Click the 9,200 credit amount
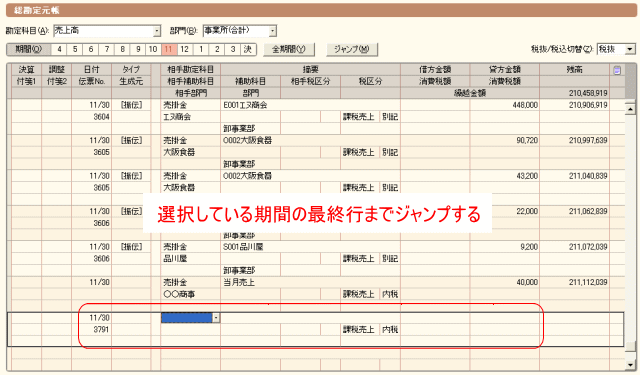This screenshot has height=375, width=640. click(529, 247)
